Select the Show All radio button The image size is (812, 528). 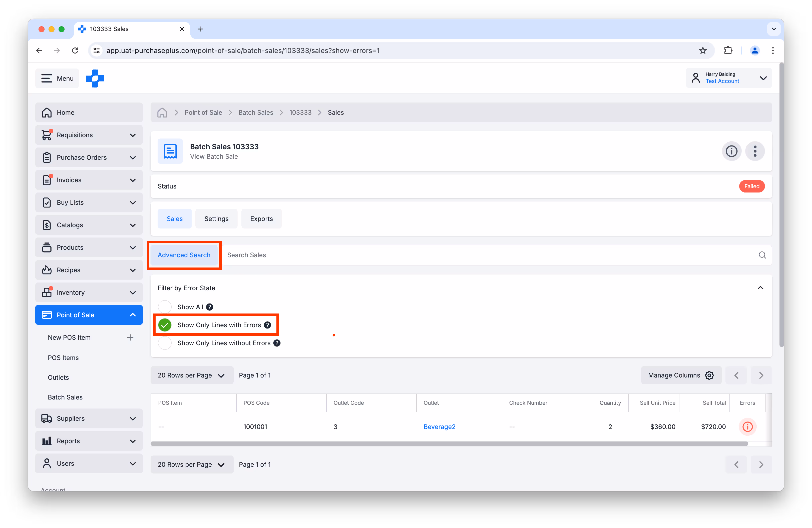pos(165,306)
